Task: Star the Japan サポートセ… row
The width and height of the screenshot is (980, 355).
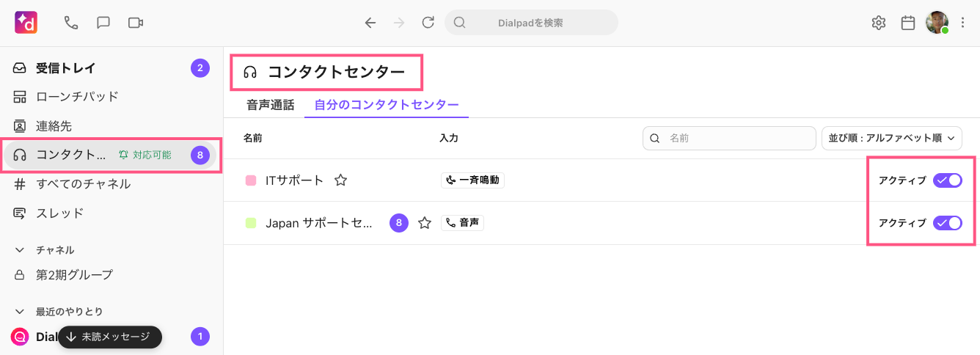Action: point(424,223)
